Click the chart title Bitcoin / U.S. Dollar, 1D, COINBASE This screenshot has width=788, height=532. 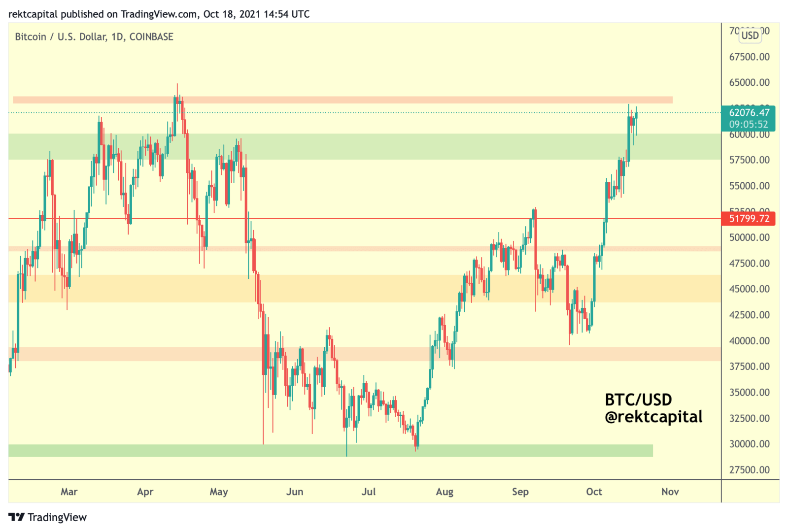click(94, 37)
